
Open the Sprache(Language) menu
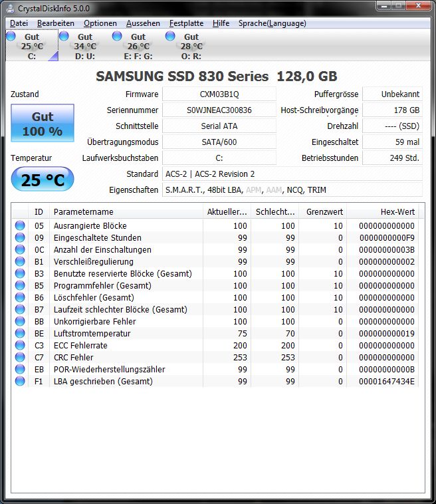[x=272, y=23]
